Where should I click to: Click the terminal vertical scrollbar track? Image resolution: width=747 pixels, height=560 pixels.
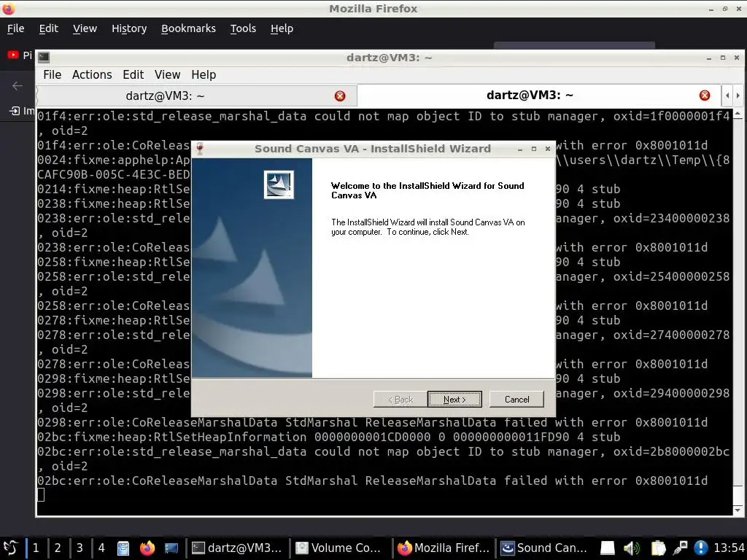pyautogui.click(x=738, y=312)
